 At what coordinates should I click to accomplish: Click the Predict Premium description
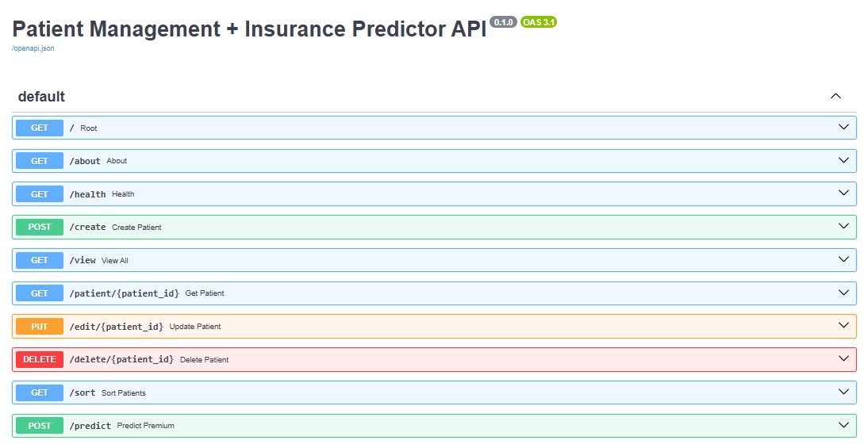(x=145, y=426)
